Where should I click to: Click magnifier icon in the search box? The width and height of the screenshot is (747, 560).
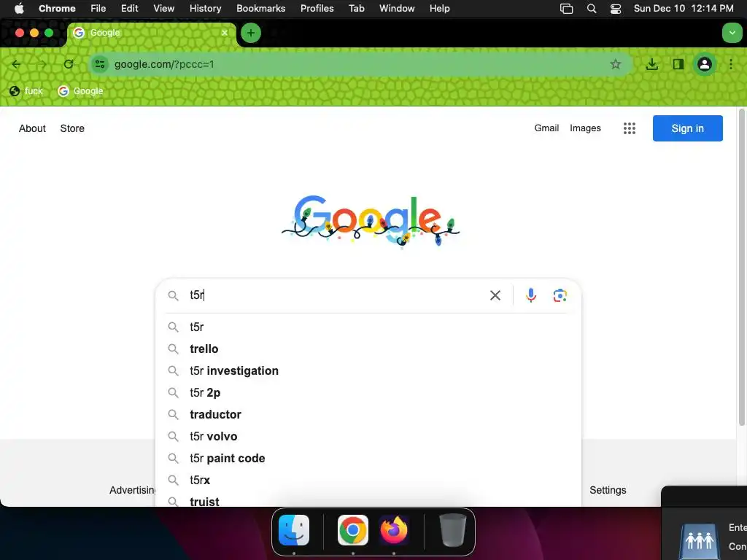[x=173, y=295]
